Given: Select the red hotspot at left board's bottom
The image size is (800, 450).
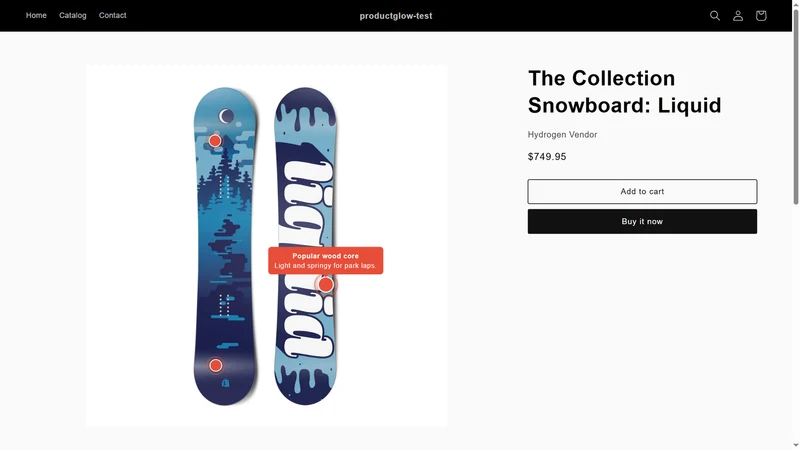Looking at the screenshot, I should (x=216, y=365).
